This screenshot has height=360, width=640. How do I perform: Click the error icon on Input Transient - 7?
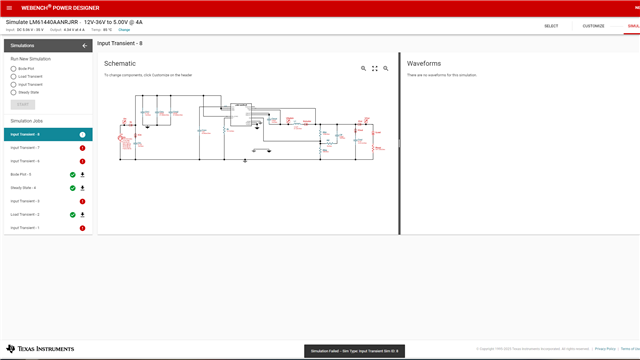(x=82, y=148)
